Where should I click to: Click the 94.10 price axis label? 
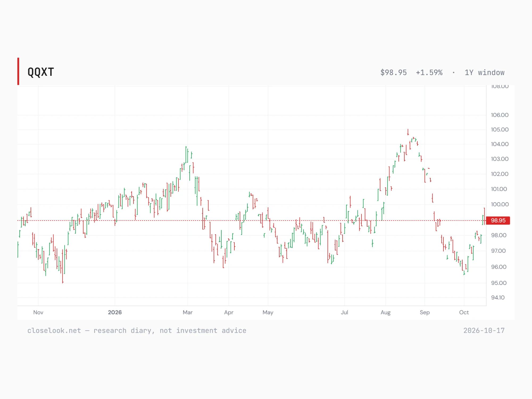[498, 298]
